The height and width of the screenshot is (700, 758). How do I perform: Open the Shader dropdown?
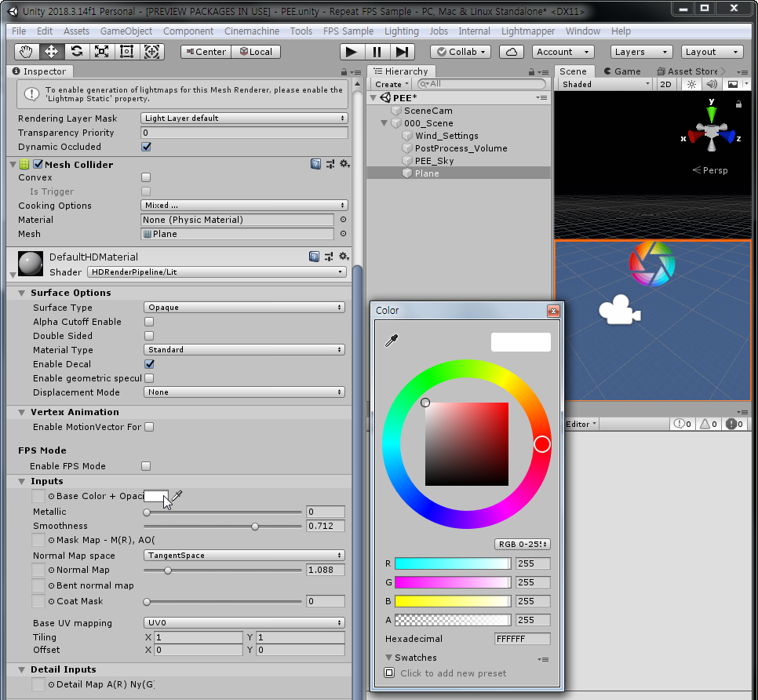coord(217,272)
